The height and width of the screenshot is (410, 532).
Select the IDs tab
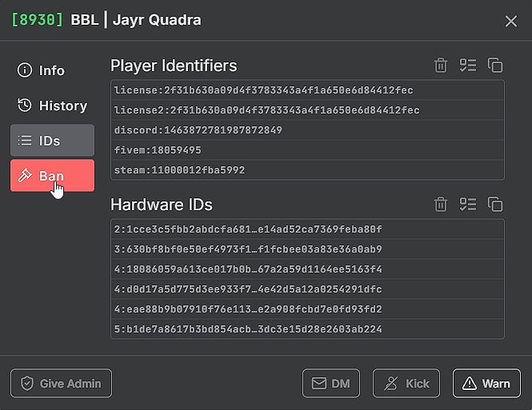click(52, 141)
